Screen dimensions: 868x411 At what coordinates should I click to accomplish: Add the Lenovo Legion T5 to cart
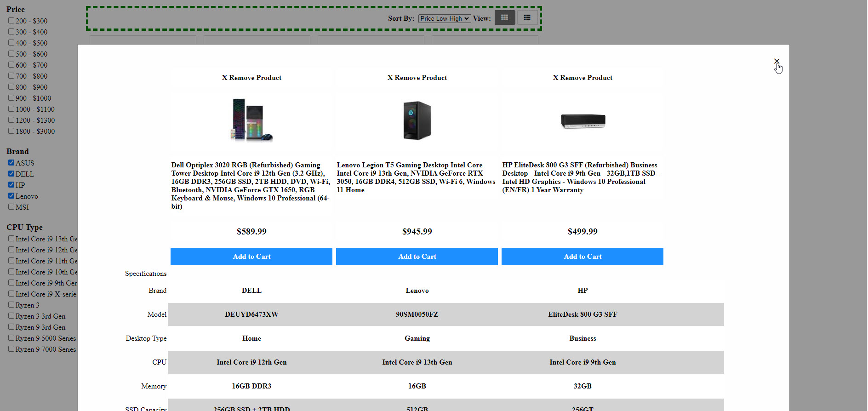pyautogui.click(x=417, y=257)
